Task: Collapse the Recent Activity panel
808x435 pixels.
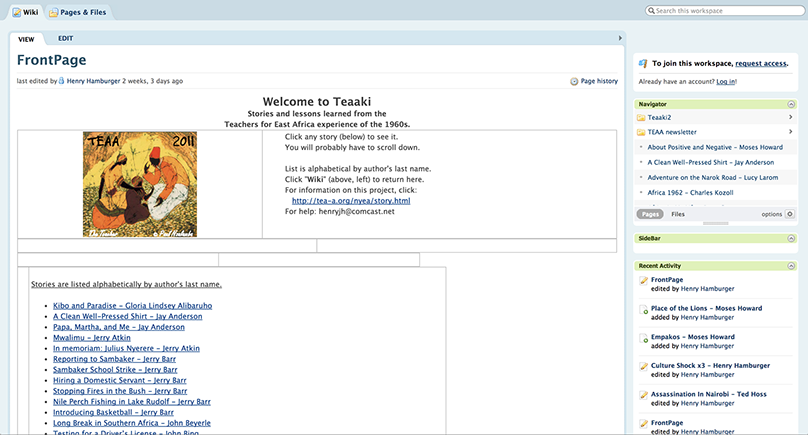Action: point(791,265)
